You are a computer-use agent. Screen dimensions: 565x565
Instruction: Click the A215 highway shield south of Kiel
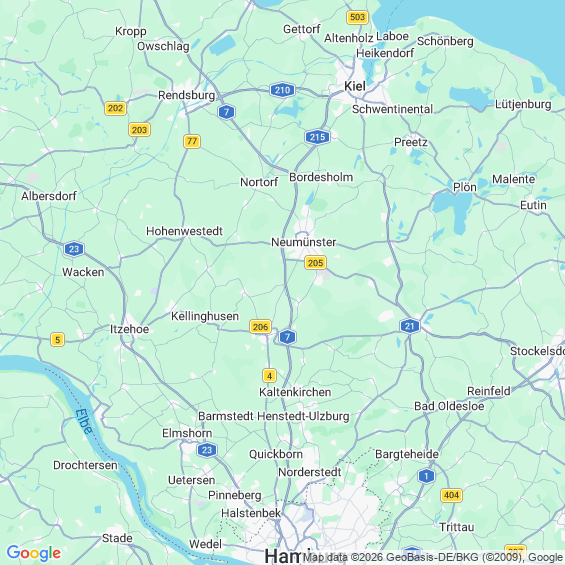pos(317,137)
